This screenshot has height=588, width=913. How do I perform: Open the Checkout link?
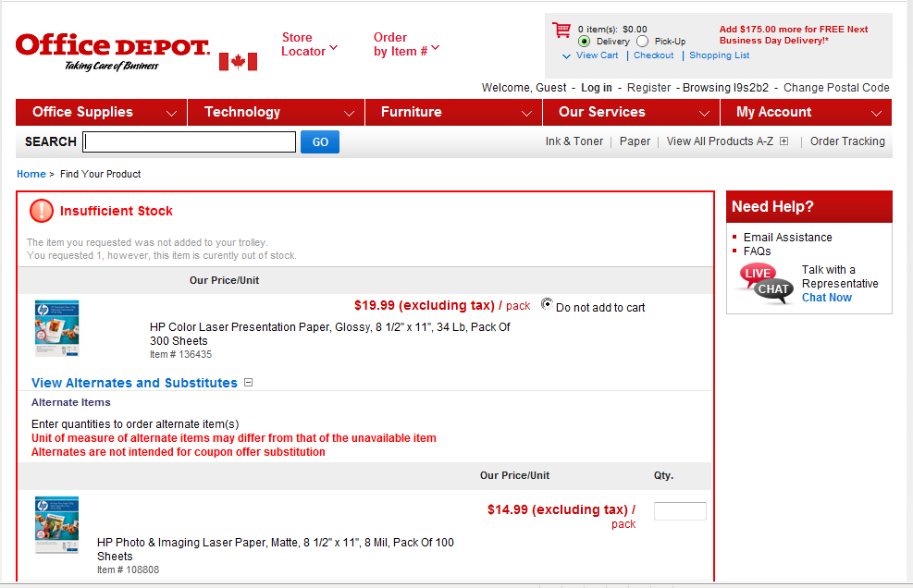click(x=653, y=55)
